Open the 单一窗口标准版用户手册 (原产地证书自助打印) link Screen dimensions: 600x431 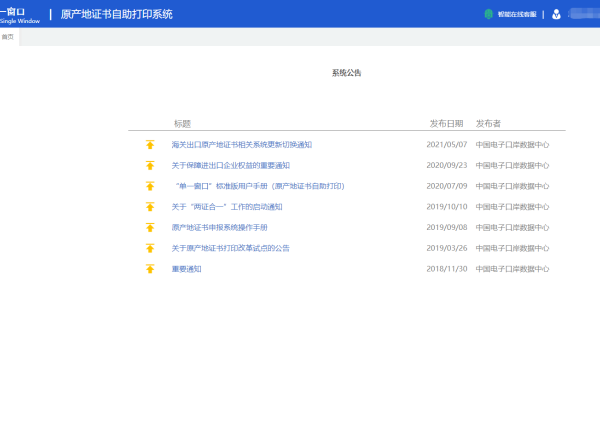(260, 186)
